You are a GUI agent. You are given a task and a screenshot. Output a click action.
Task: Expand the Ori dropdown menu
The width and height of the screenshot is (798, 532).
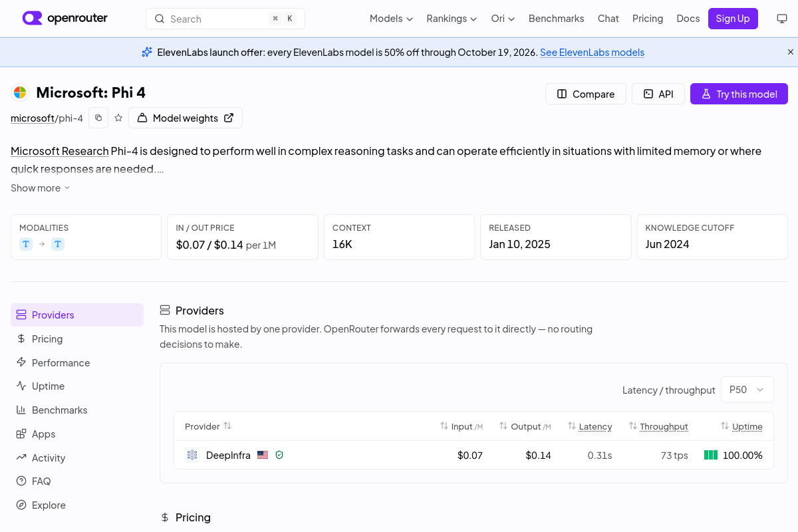tap(503, 19)
